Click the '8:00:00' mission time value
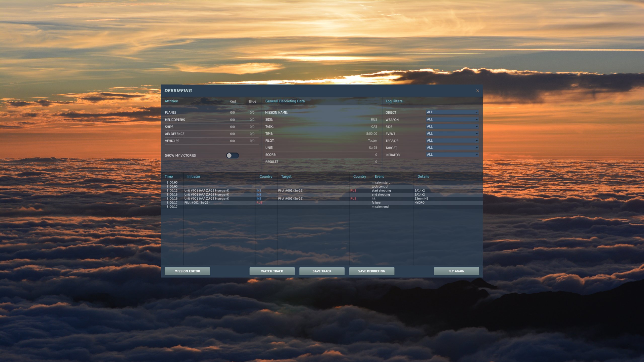644x362 pixels. (371, 134)
